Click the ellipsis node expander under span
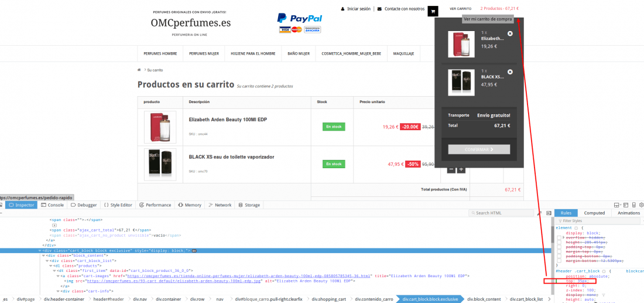Image resolution: width=644 pixels, height=303 pixels. [x=54, y=225]
